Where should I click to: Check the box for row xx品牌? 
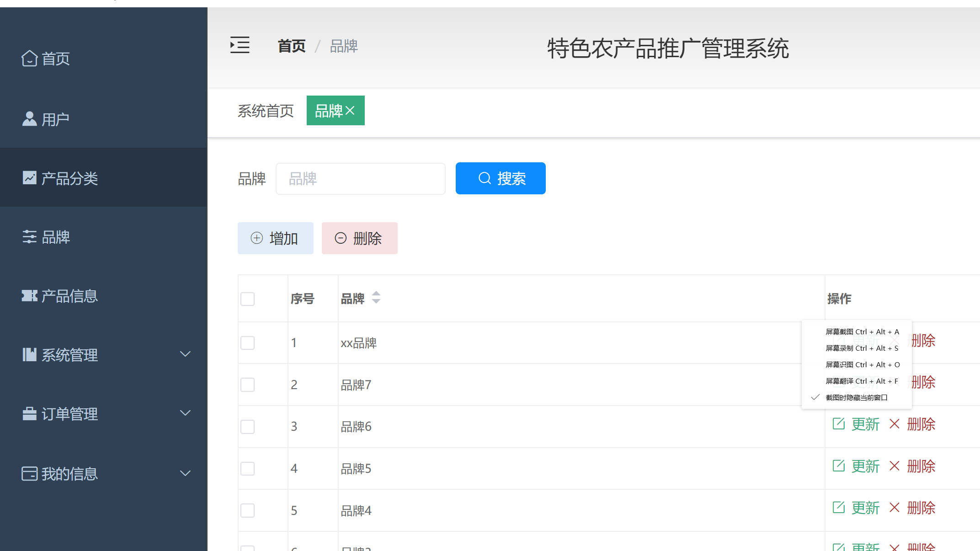tap(247, 343)
